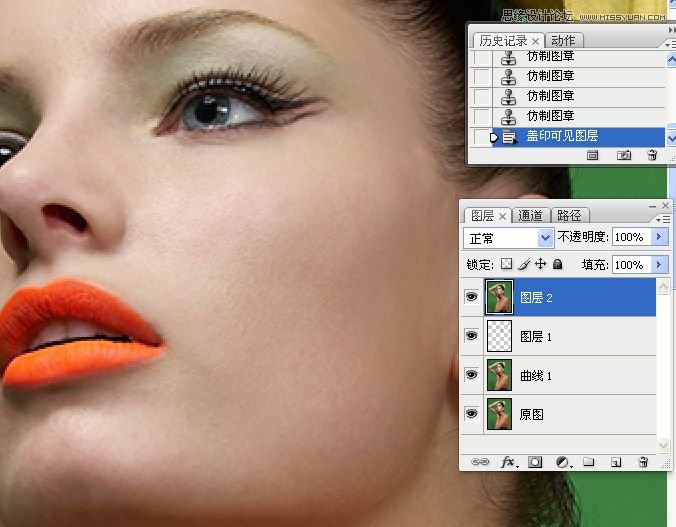Lock image pixels with brush icon
This screenshot has width=676, height=527.
pyautogui.click(x=524, y=264)
